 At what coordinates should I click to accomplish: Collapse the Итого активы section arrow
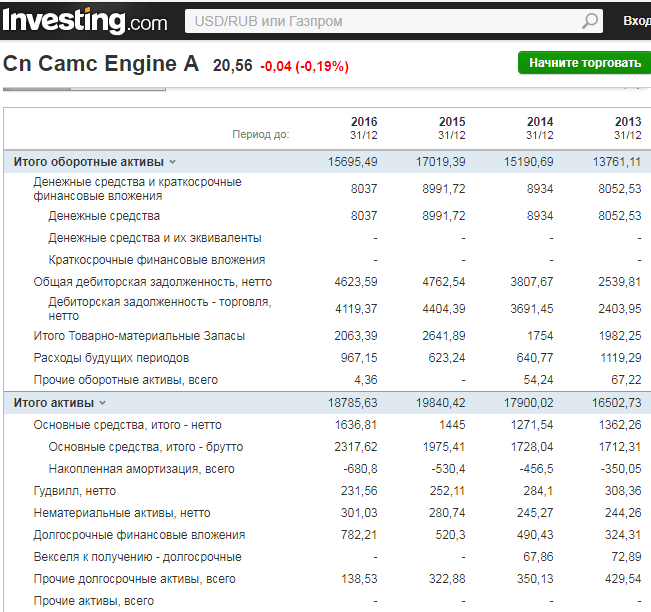coord(103,403)
